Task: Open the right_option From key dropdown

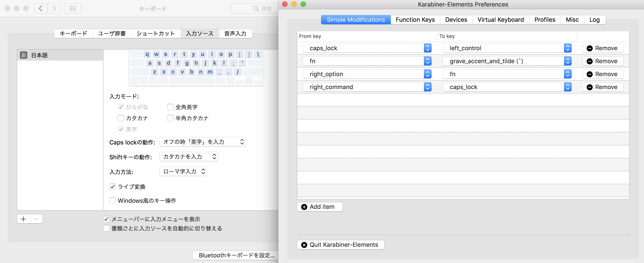Action: click(367, 74)
